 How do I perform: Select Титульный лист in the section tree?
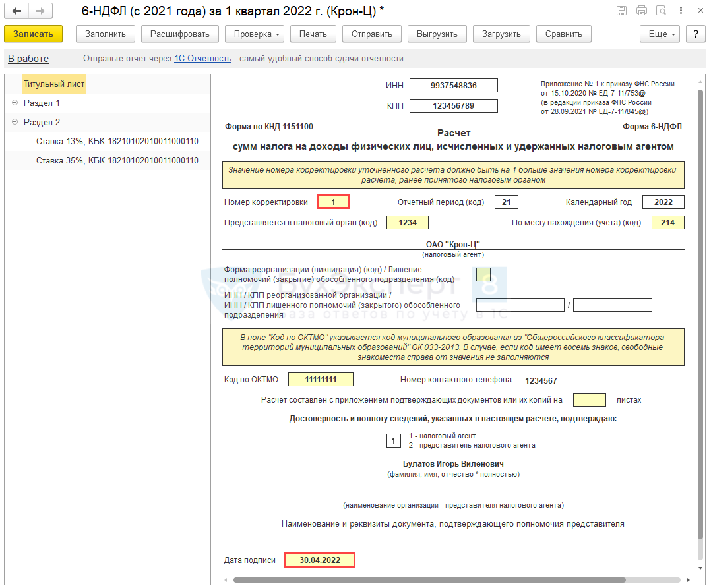54,84
